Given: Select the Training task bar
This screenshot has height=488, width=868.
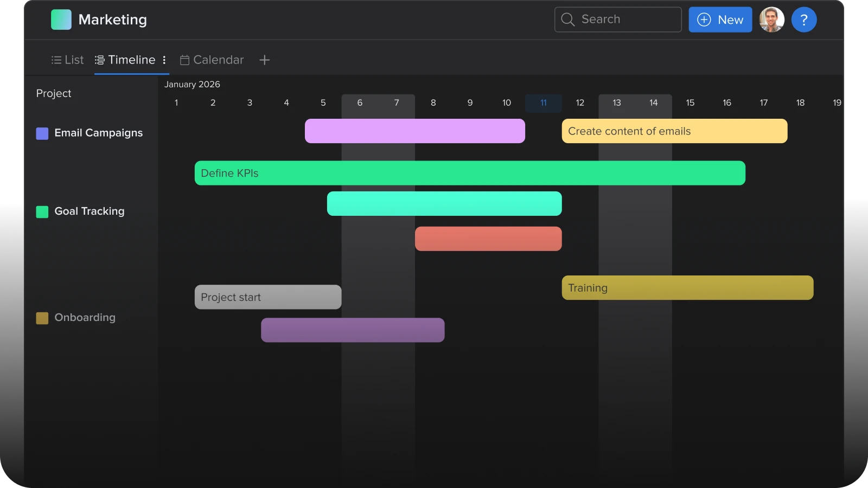Looking at the screenshot, I should (687, 288).
